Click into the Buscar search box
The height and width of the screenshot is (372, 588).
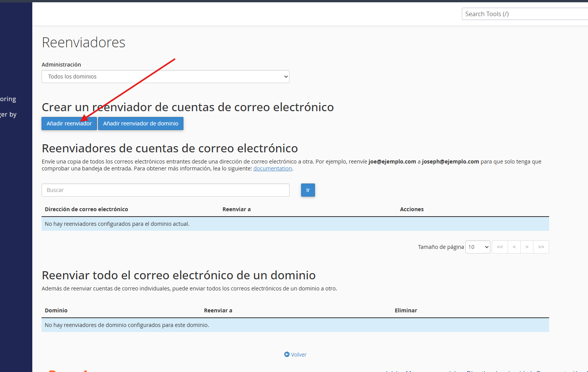point(165,190)
